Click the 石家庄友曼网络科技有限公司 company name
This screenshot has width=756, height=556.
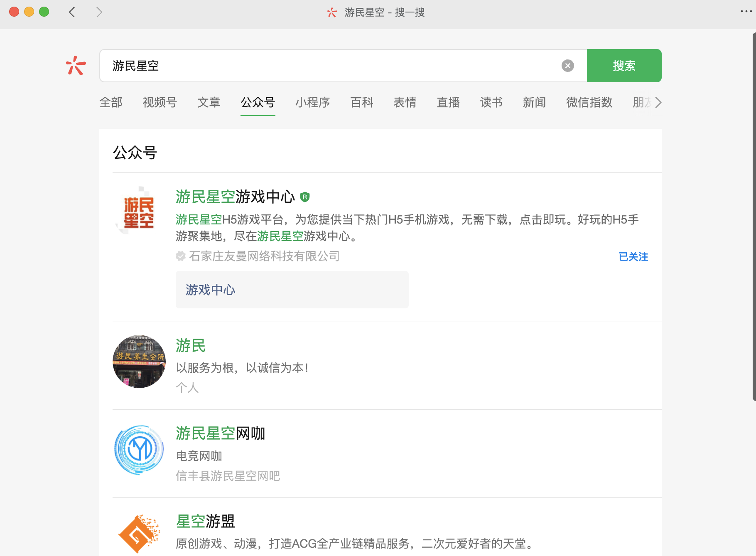(265, 256)
